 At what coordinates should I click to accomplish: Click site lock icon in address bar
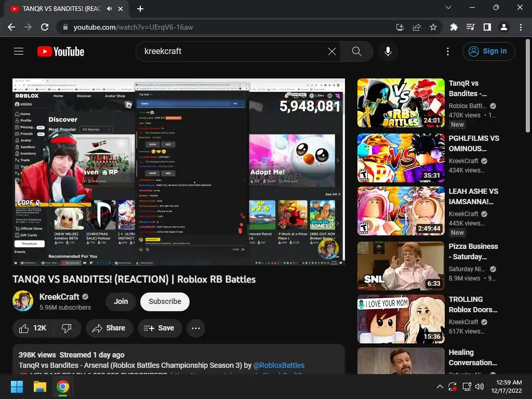(65, 27)
